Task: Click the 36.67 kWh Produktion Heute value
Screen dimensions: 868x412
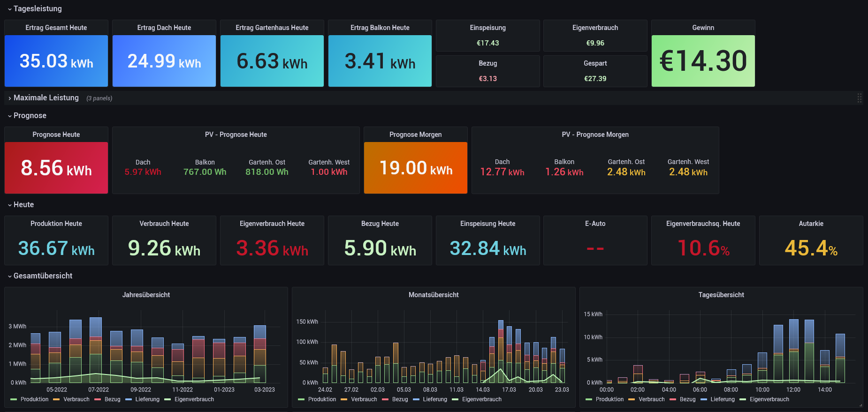Action: tap(56, 248)
